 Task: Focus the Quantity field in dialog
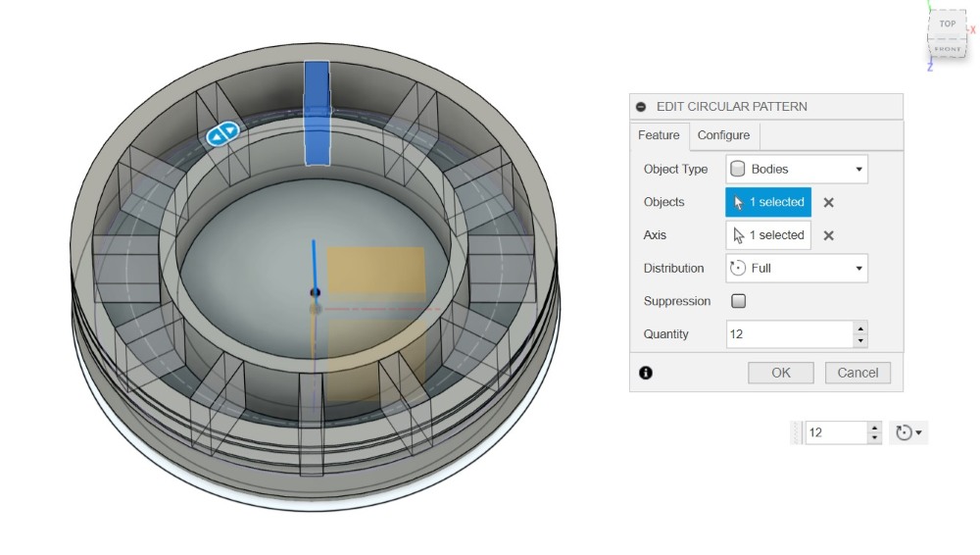[789, 334]
